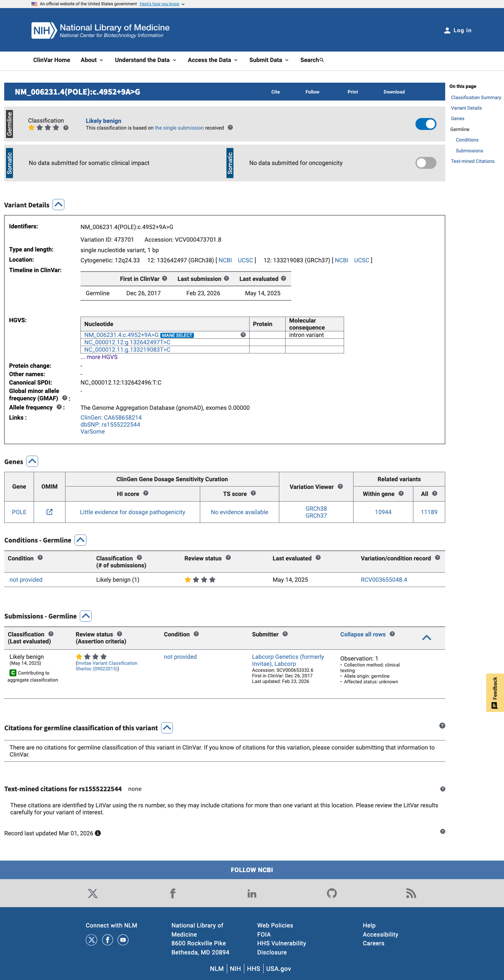Open Invitae Variant Classification Sherloc criteria link

tap(106, 666)
